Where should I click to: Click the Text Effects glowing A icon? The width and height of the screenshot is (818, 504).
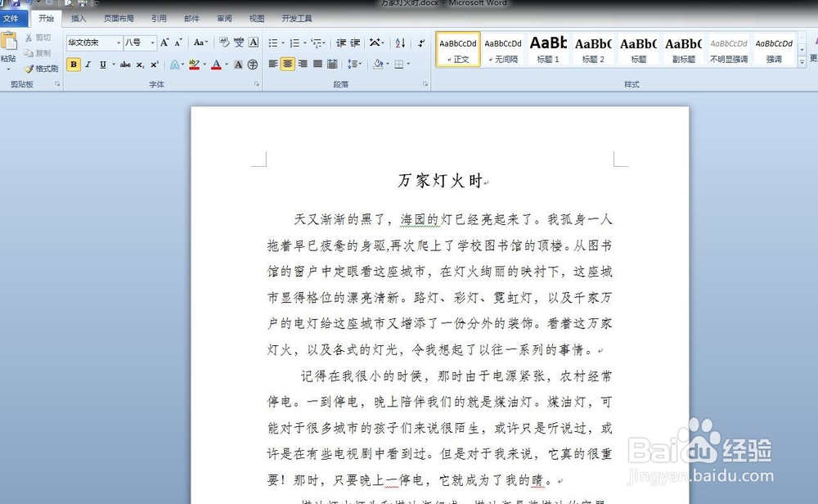pyautogui.click(x=174, y=65)
